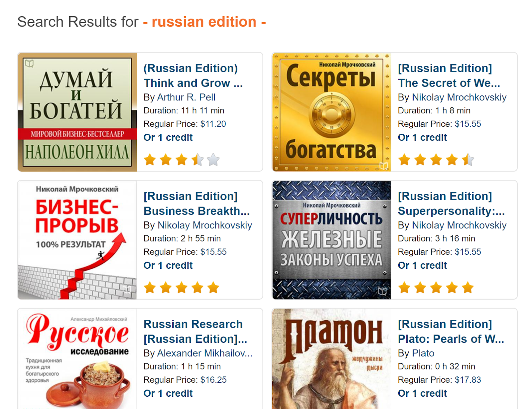Open the Business Breakthrough cover image

click(77, 240)
